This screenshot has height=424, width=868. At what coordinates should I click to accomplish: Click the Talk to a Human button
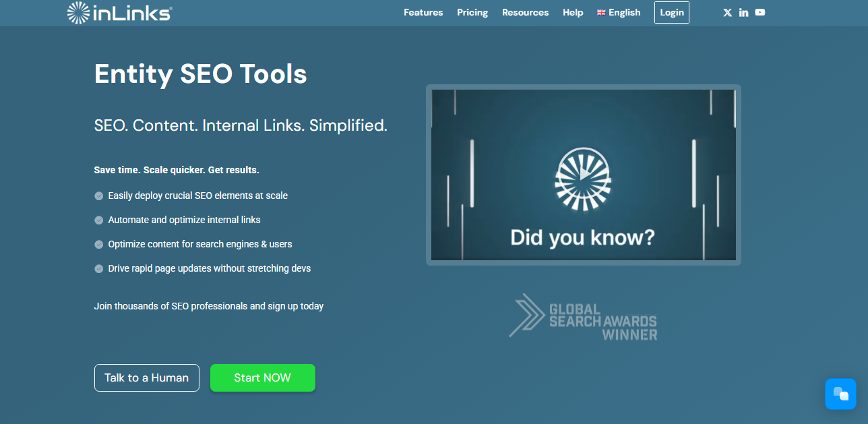click(147, 377)
